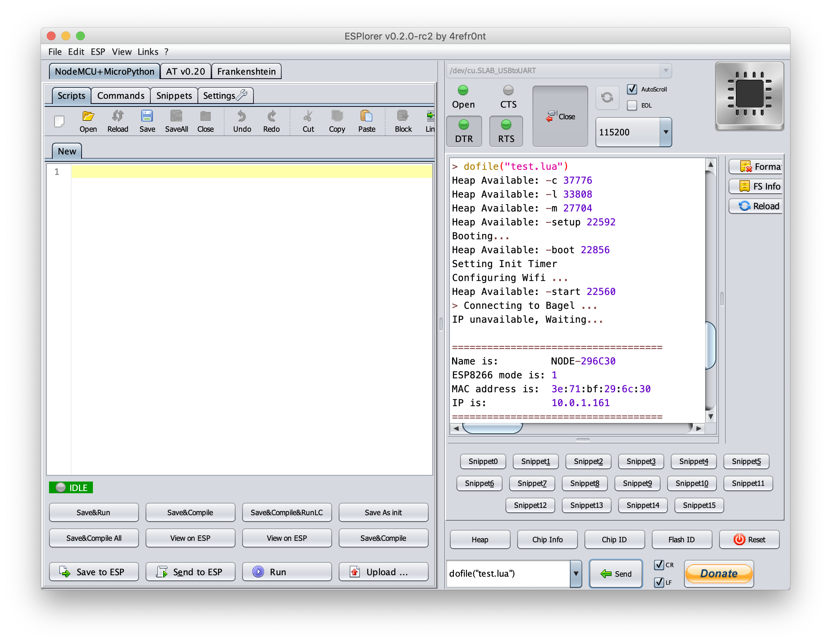Click the terminal horizontal scrollbar thumb
The width and height of the screenshot is (831, 644).
tap(493, 428)
